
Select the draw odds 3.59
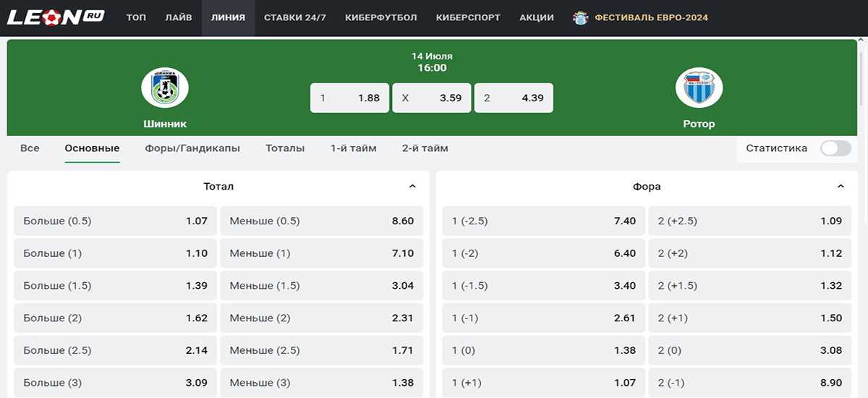pyautogui.click(x=432, y=98)
